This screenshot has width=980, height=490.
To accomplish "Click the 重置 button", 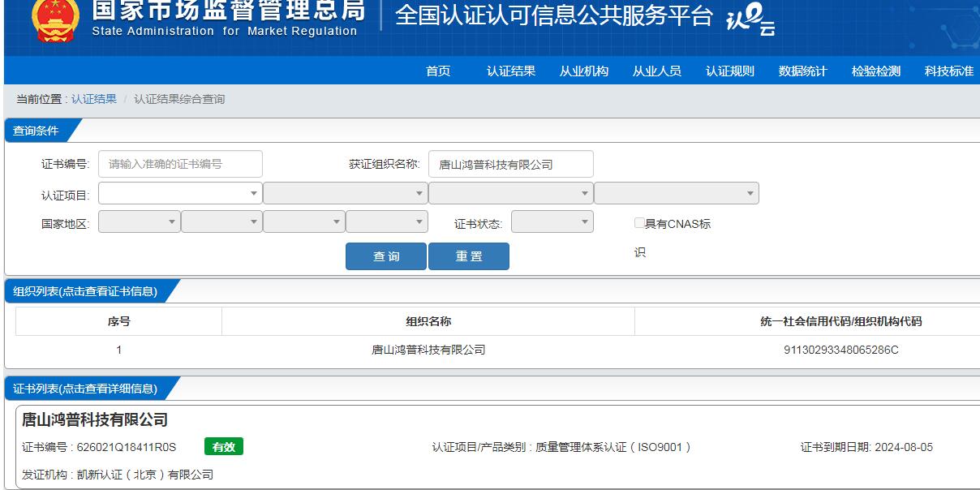I will point(469,256).
